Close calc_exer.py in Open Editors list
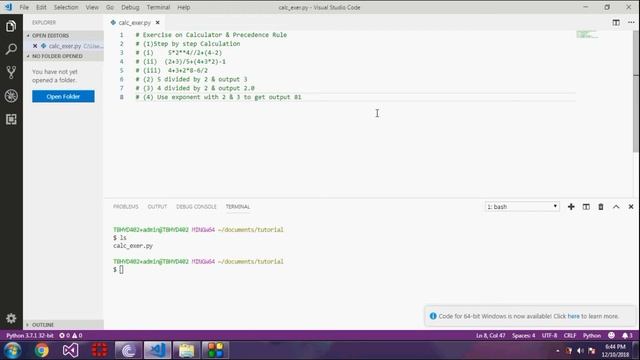 pyautogui.click(x=35, y=46)
